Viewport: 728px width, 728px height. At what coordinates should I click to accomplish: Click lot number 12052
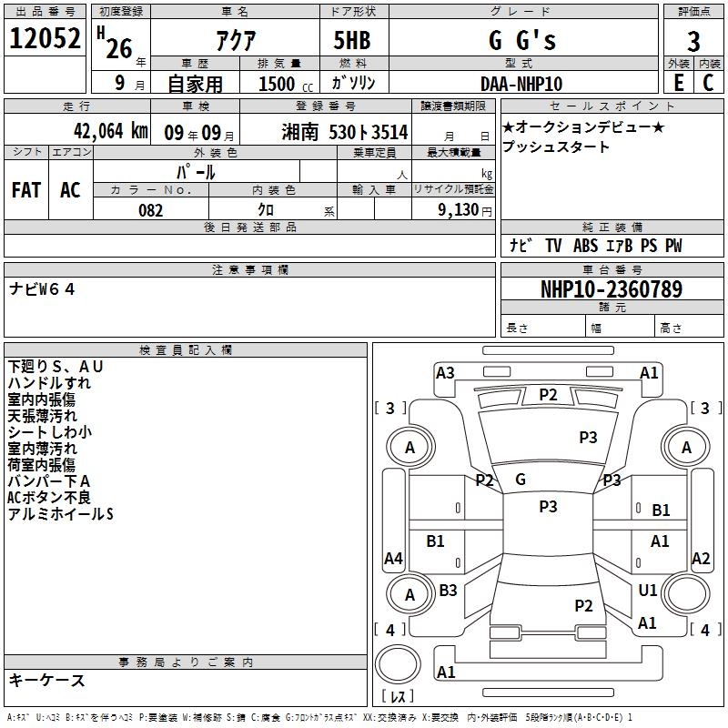[45, 38]
